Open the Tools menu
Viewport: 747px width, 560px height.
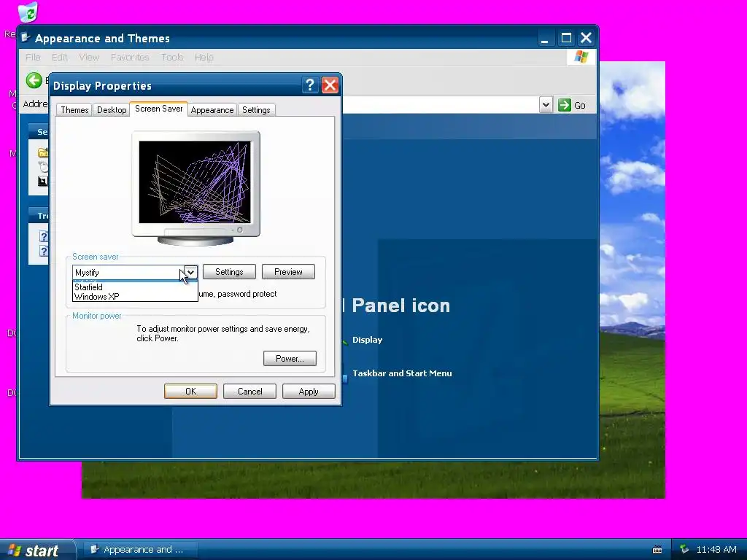[172, 57]
